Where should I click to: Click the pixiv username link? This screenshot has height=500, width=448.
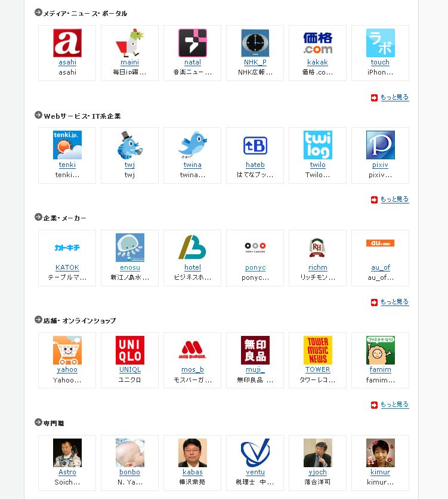pyautogui.click(x=380, y=165)
